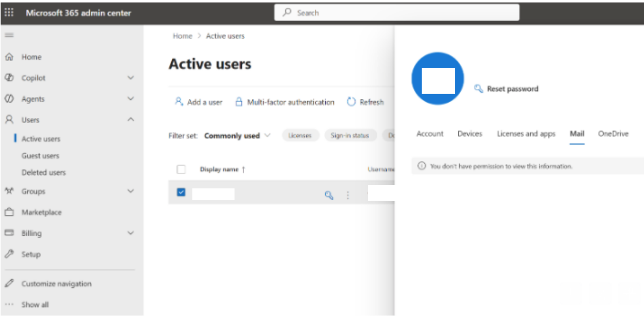Refresh the active users list
Image resolution: width=644 pixels, height=330 pixels.
(365, 102)
